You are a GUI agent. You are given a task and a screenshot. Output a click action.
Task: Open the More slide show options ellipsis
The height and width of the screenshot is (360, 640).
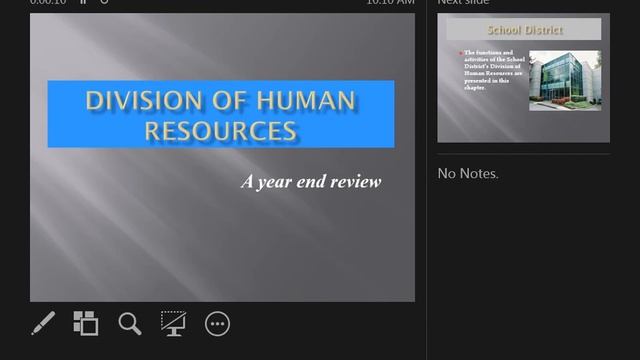(217, 324)
